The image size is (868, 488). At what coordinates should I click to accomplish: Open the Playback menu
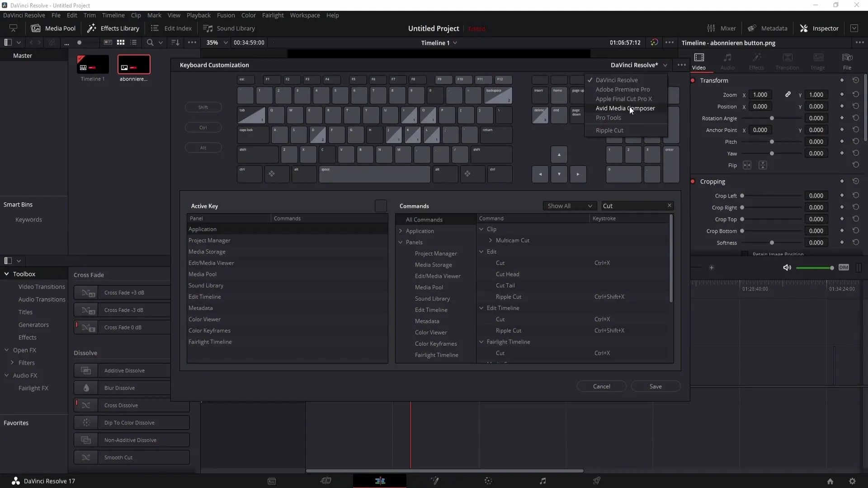pyautogui.click(x=198, y=15)
